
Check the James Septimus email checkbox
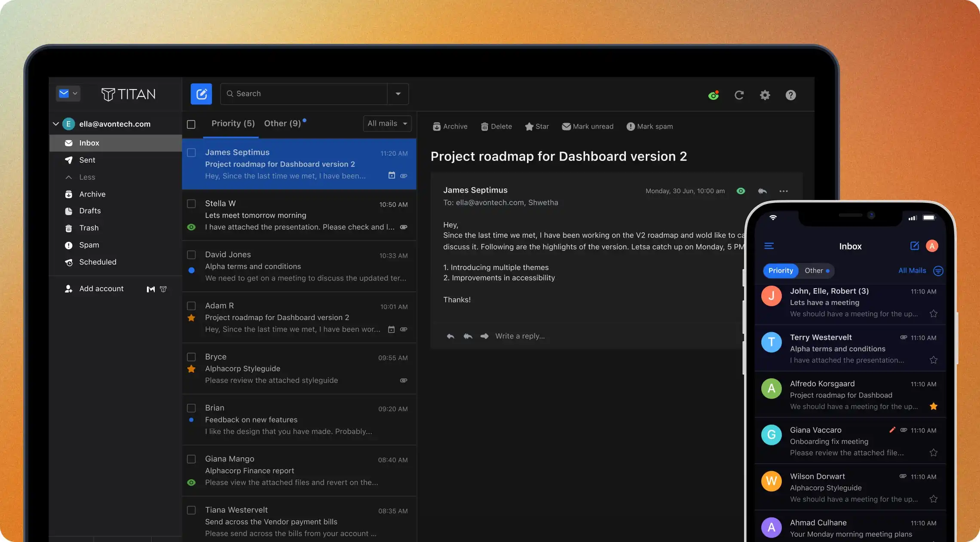(x=191, y=153)
